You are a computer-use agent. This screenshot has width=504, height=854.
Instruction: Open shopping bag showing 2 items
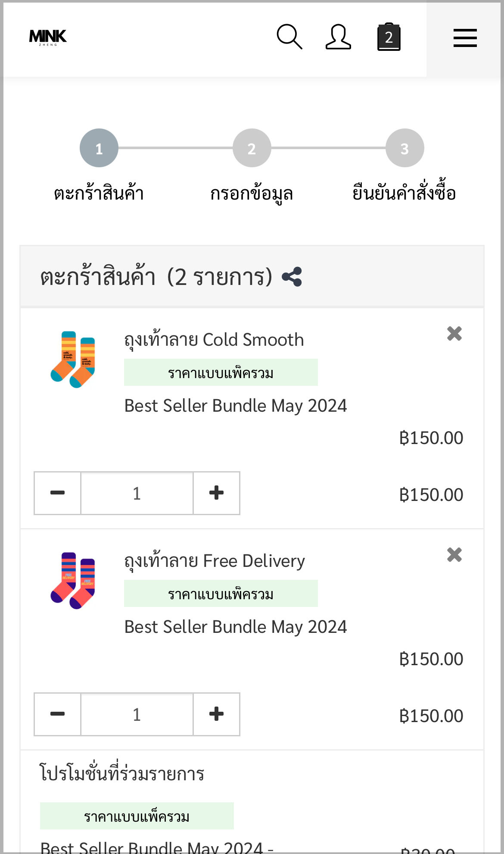[x=389, y=37]
